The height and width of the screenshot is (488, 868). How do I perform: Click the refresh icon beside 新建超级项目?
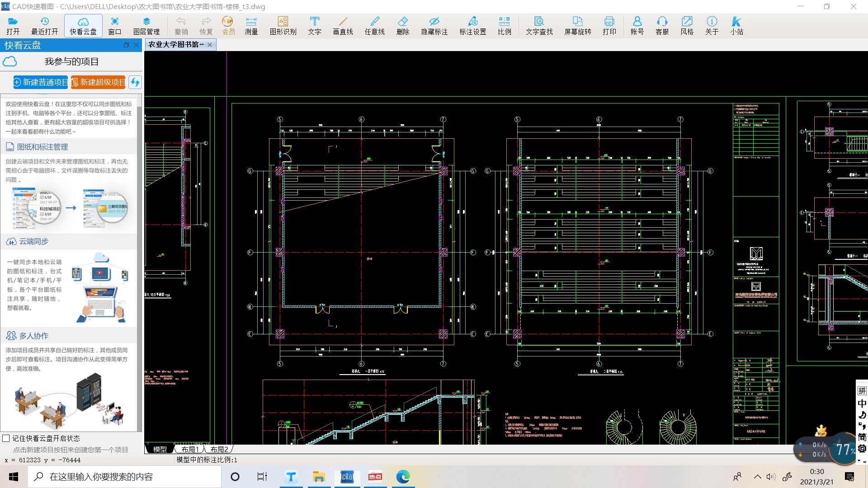click(x=135, y=82)
